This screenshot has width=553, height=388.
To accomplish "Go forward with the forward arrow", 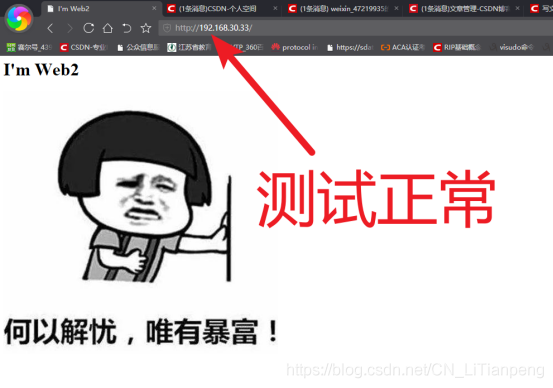I will tap(69, 28).
